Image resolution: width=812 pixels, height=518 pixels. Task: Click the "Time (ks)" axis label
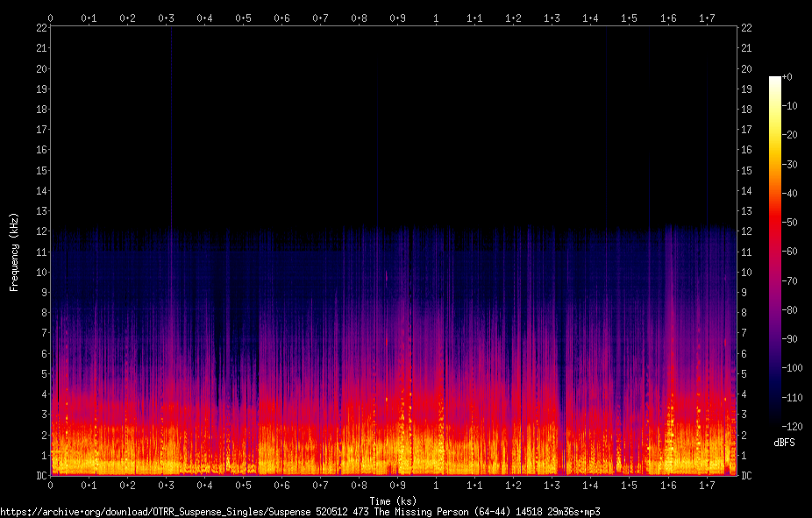click(x=393, y=500)
